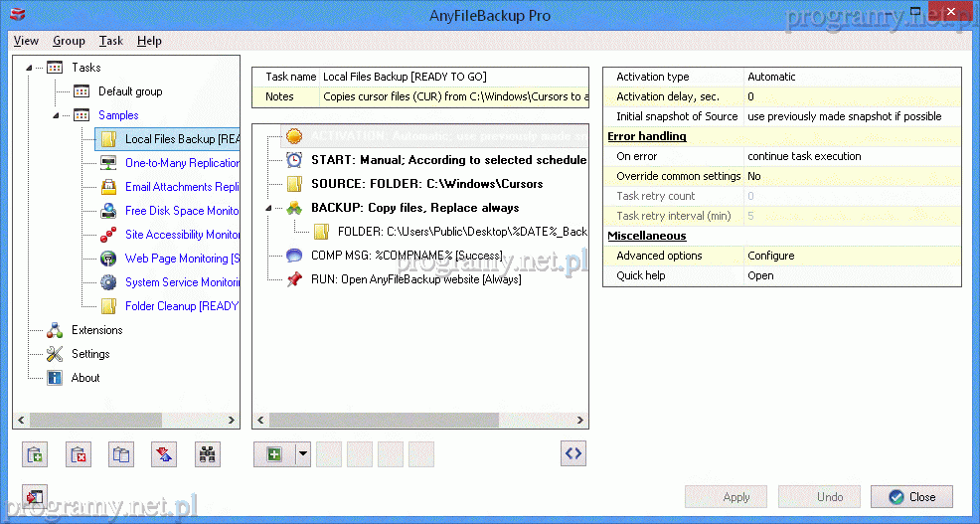Collapse the Samples group expander
Viewport: 980px width, 524px height.
point(56,115)
